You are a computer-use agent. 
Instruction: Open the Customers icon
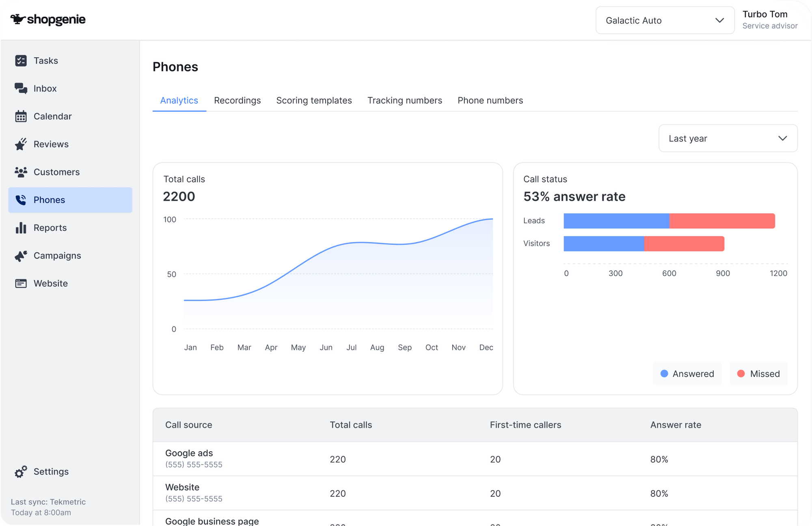point(21,172)
